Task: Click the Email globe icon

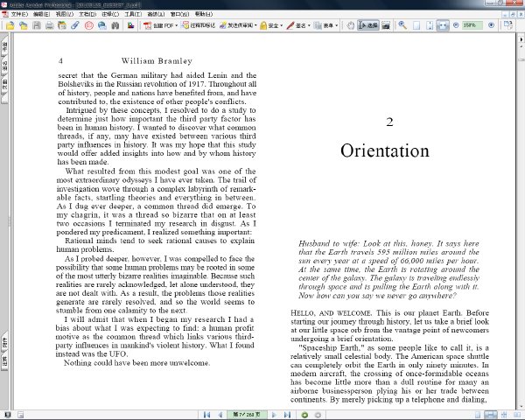Action: (x=102, y=25)
